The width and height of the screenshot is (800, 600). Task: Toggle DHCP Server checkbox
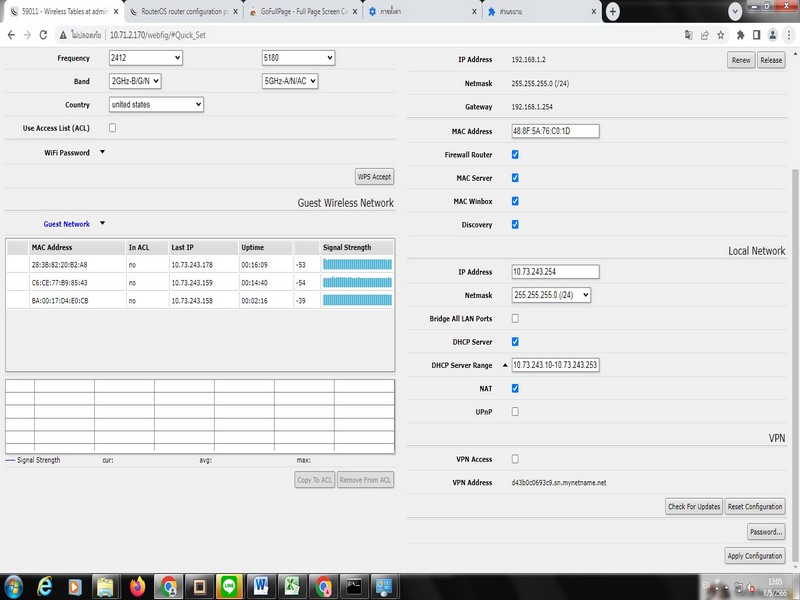pyautogui.click(x=515, y=342)
